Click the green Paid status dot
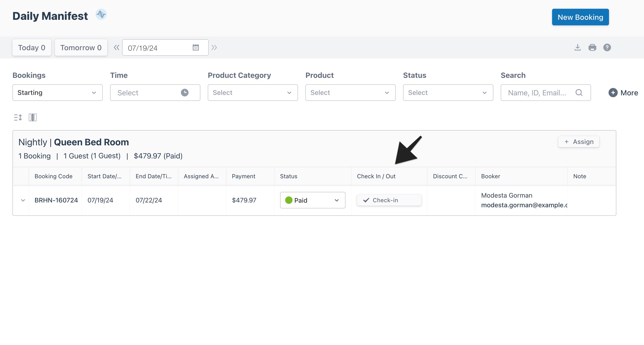The image size is (644, 345). point(289,200)
